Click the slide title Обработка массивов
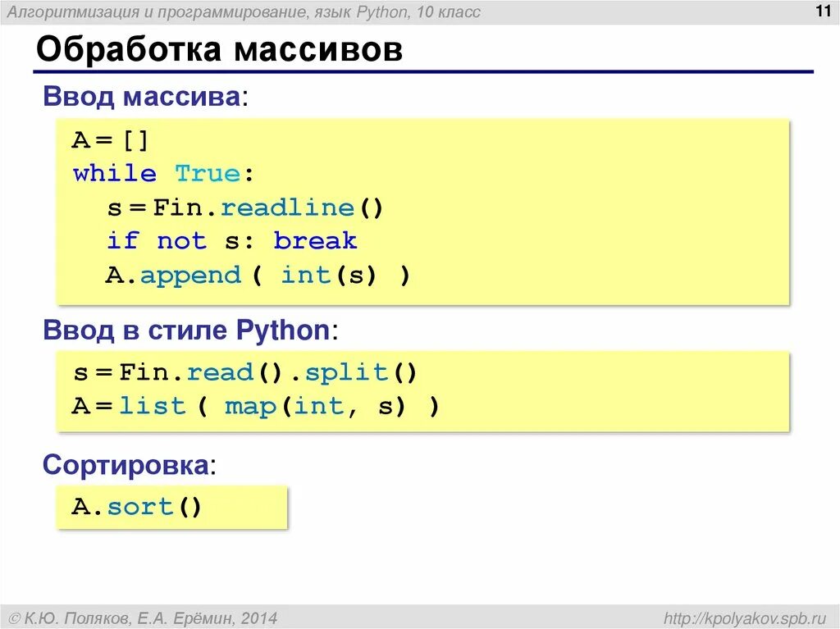840x629 pixels. click(x=217, y=49)
